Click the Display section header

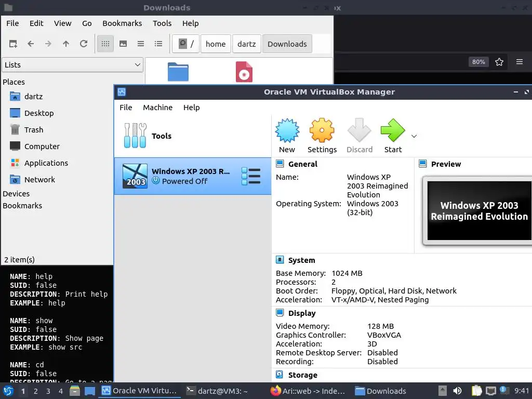[x=302, y=313]
